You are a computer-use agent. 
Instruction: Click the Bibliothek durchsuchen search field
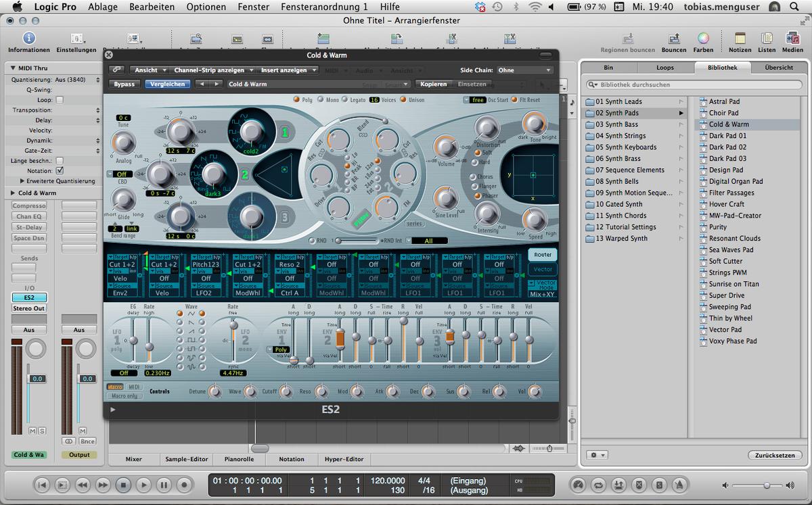coord(694,85)
